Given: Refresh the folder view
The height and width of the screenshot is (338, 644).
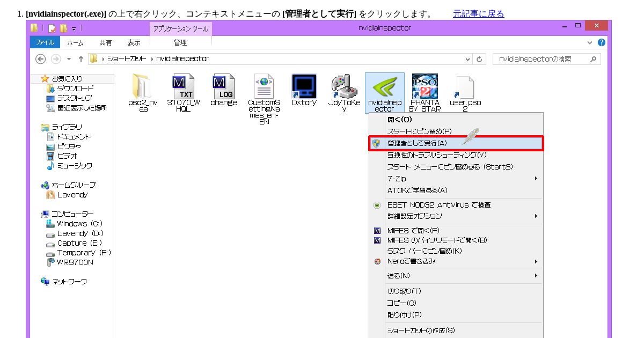Looking at the screenshot, I should tap(479, 59).
